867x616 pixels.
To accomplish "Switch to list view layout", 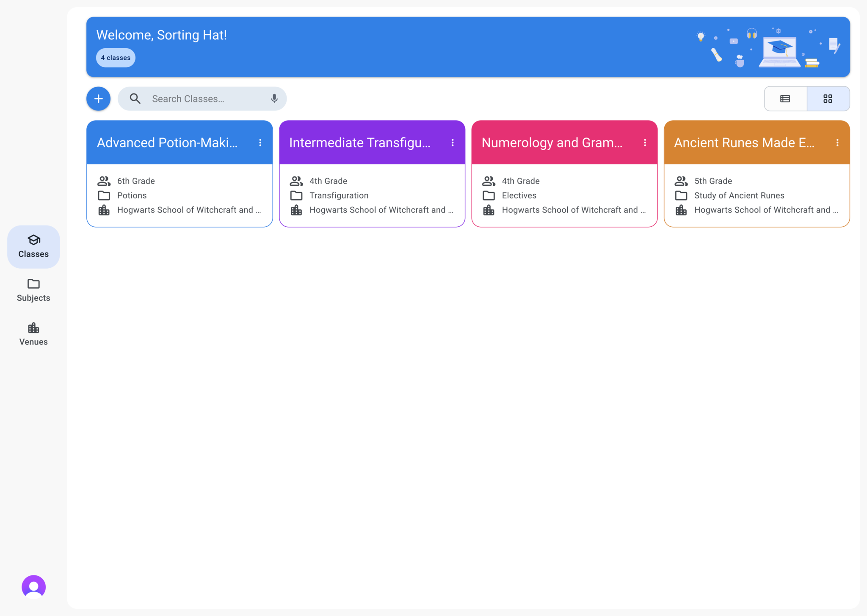I will coord(785,99).
